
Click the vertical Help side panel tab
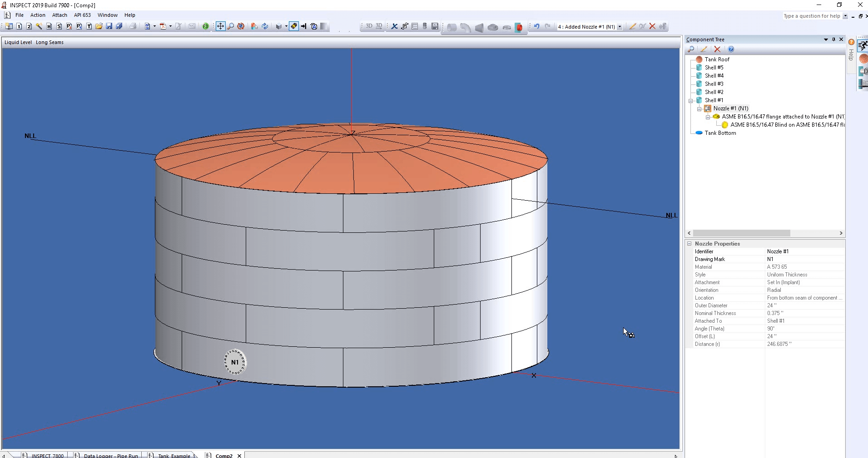point(851,54)
